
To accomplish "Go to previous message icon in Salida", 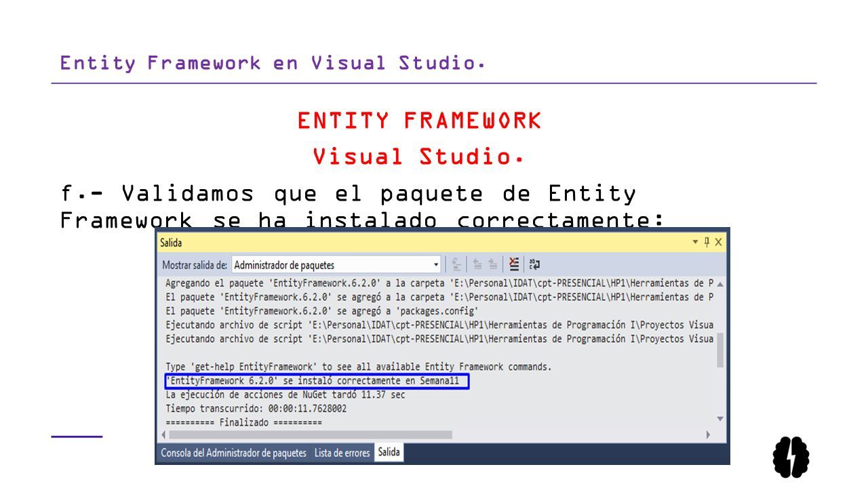I will pyautogui.click(x=477, y=265).
